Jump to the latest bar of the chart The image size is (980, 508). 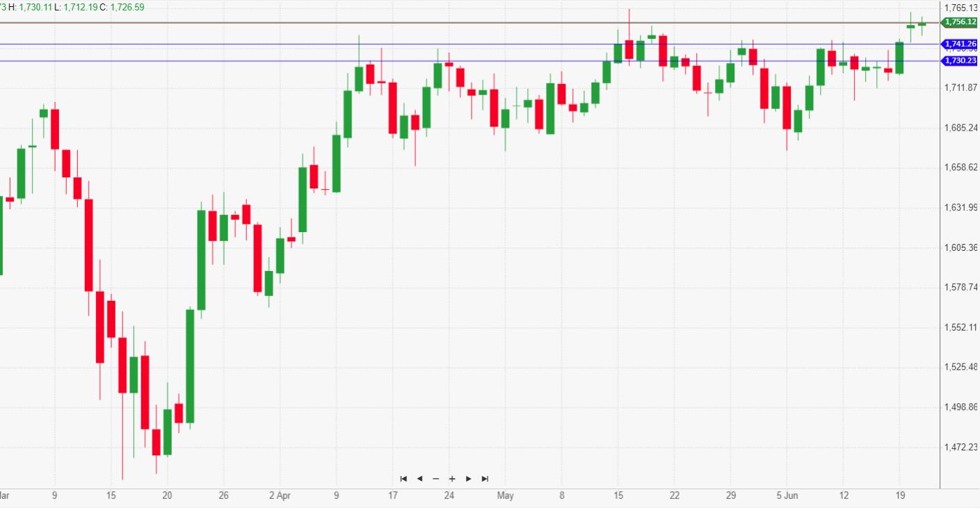point(485,479)
